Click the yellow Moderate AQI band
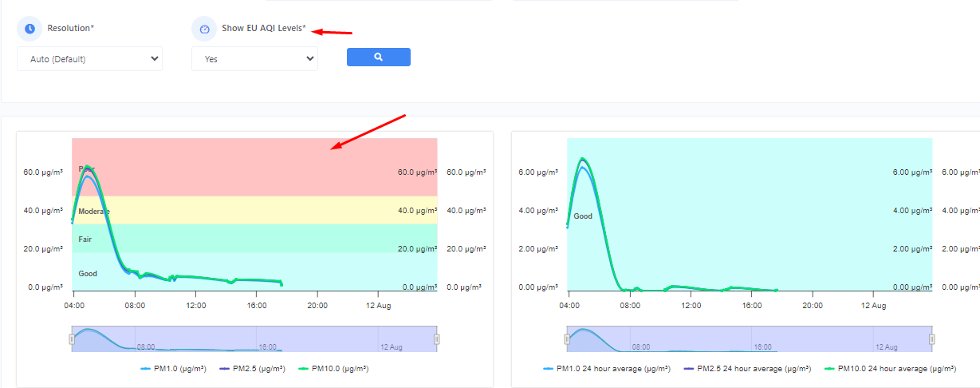 255,211
